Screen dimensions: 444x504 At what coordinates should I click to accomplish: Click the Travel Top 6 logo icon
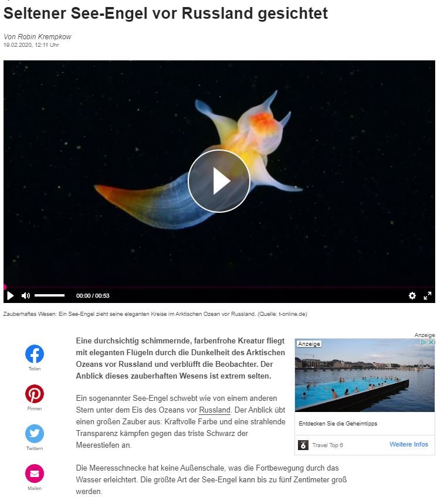pyautogui.click(x=303, y=445)
